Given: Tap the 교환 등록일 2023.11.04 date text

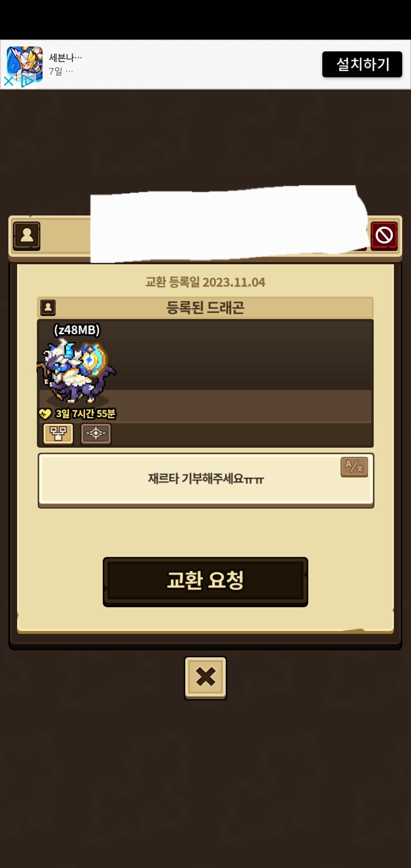Looking at the screenshot, I should pos(205,282).
